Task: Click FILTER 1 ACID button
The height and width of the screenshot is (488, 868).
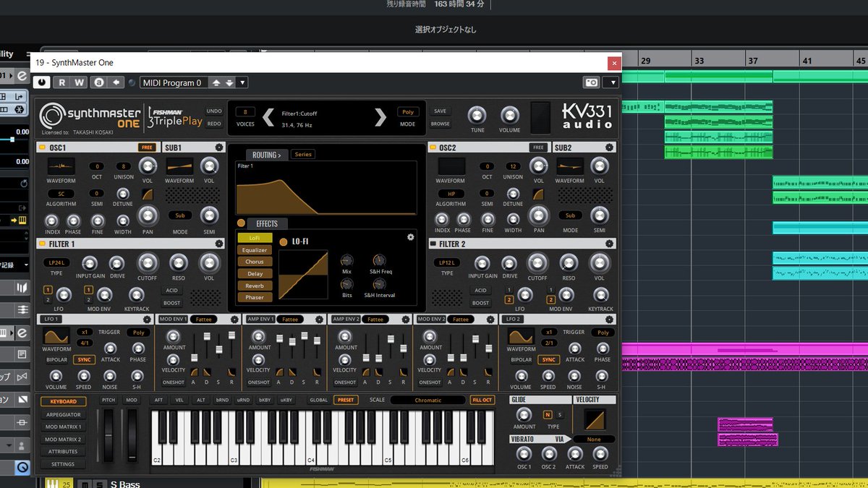Action: [x=171, y=291]
